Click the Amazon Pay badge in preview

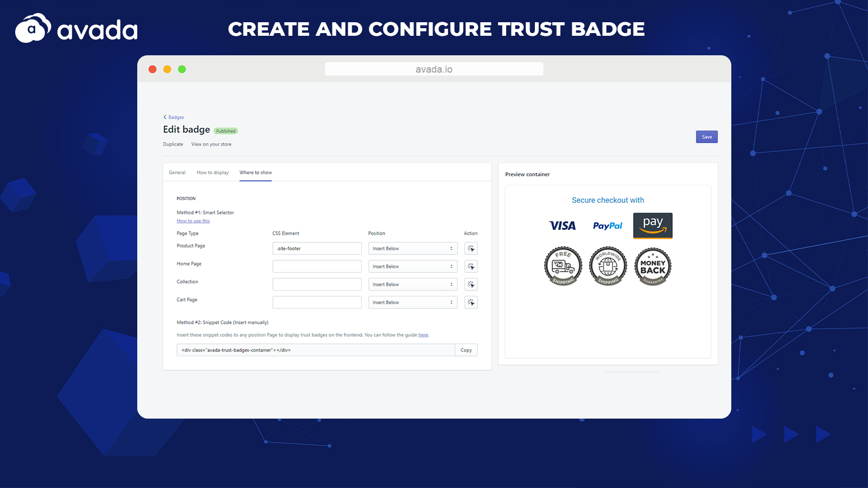pyautogui.click(x=653, y=226)
